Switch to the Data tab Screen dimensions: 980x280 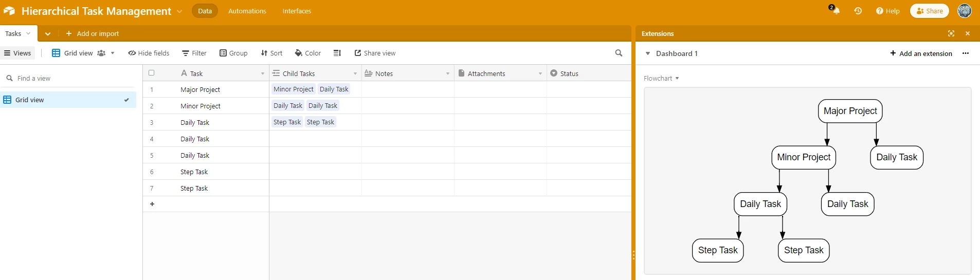point(205,11)
